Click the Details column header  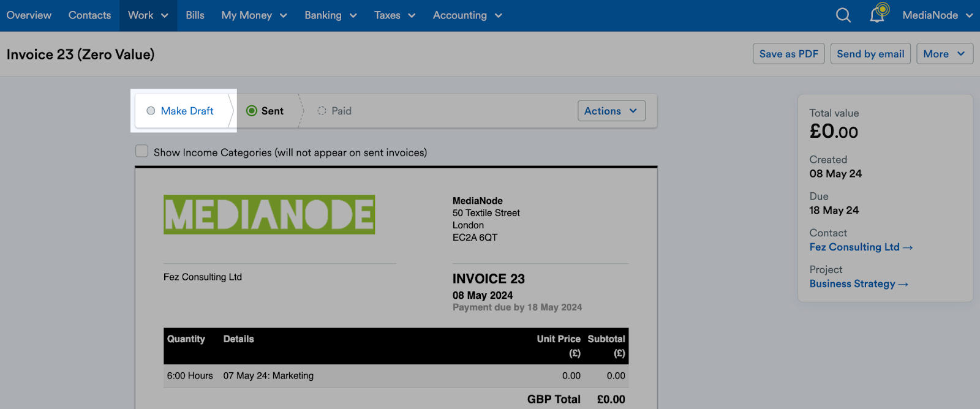click(x=238, y=339)
